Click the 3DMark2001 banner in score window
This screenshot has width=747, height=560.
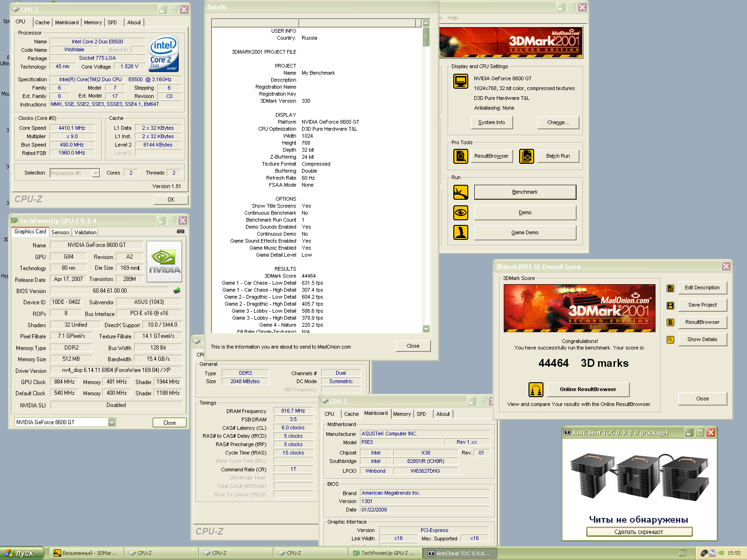point(579,308)
